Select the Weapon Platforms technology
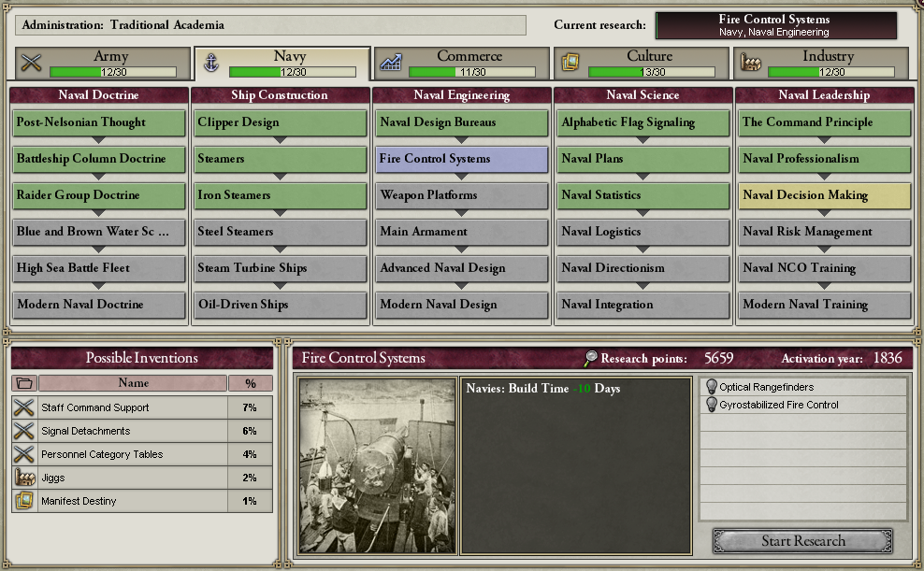 (461, 195)
